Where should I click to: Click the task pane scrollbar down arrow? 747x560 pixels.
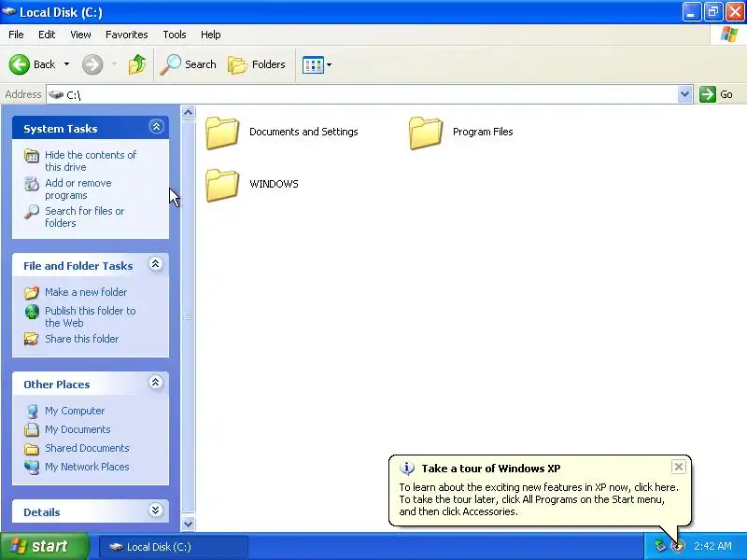tap(189, 524)
